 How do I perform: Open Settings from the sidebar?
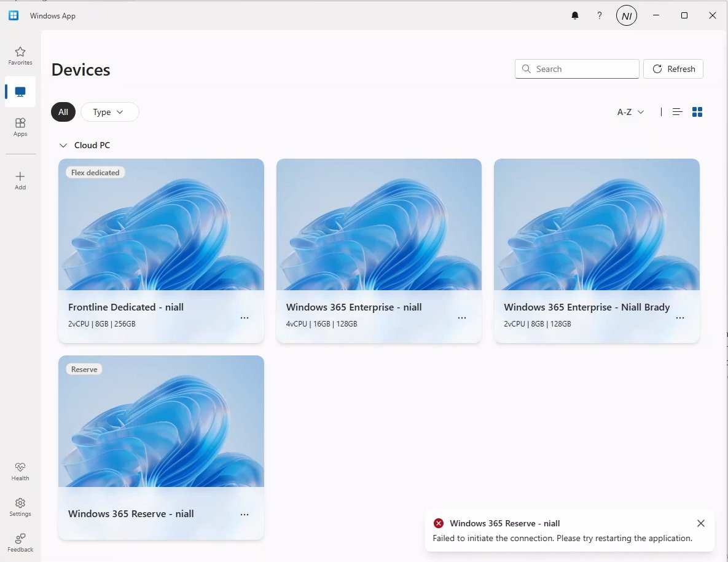coord(20,507)
